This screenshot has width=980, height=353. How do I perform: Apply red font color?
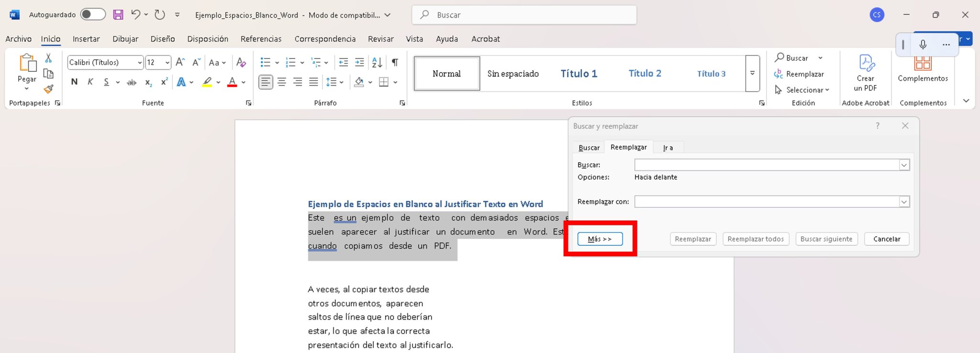pos(232,82)
